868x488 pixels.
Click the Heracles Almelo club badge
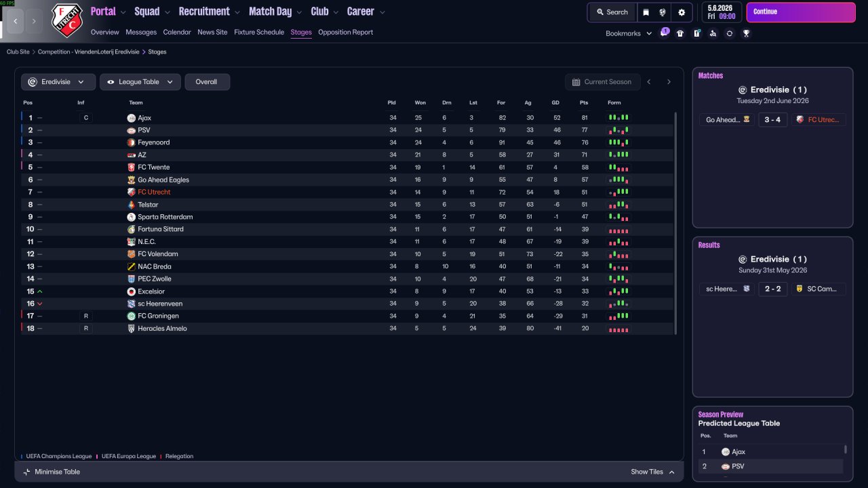pyautogui.click(x=132, y=329)
